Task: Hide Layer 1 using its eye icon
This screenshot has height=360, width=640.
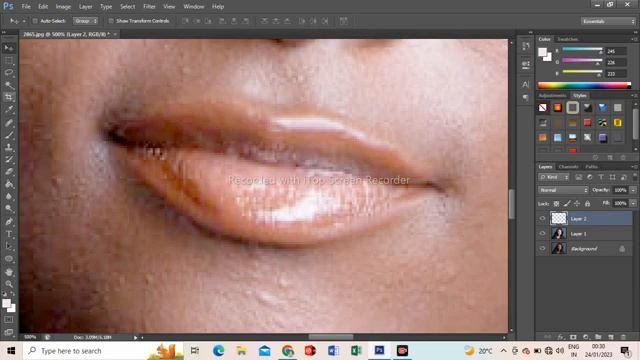Action: tap(542, 234)
